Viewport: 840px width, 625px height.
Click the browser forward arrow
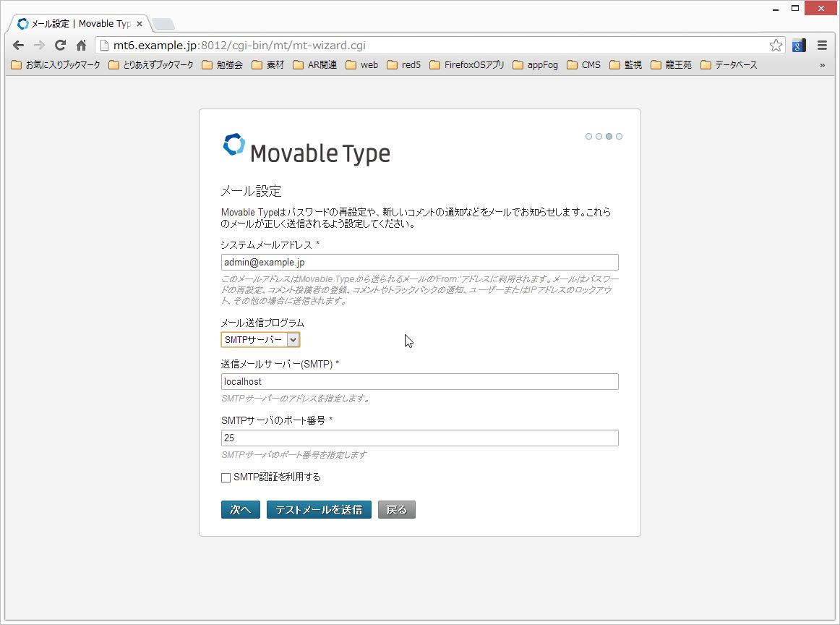[39, 46]
